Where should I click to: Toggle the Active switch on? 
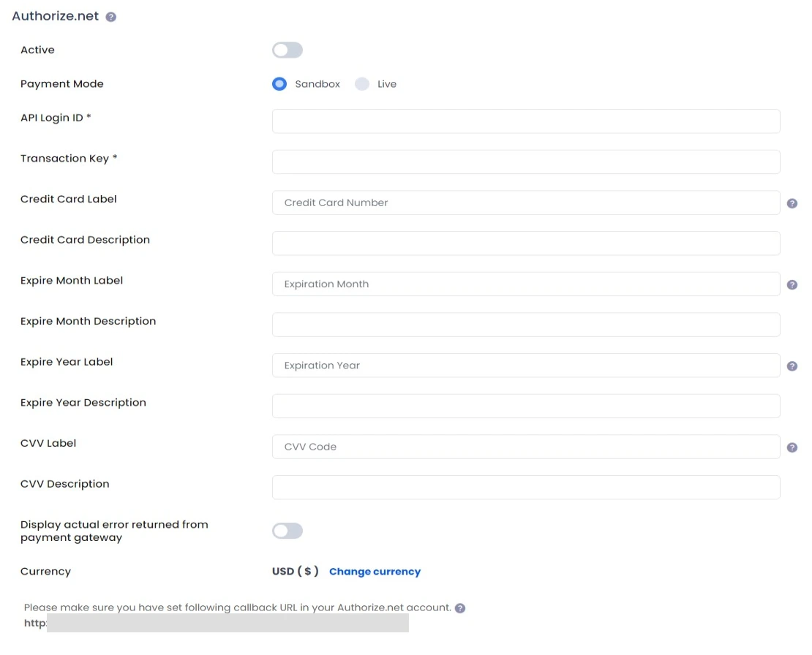[x=287, y=50]
